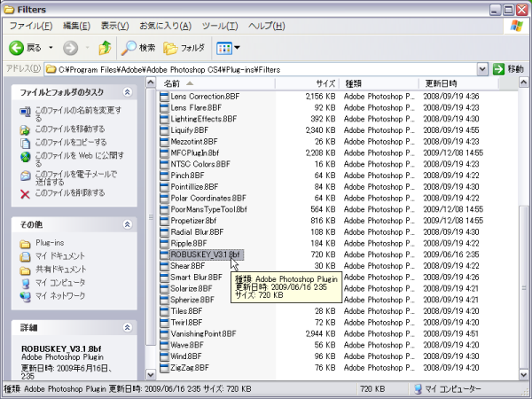Select the Radial Blur.8BF file icon
Viewport: 532px width, 399px height.
click(x=164, y=232)
